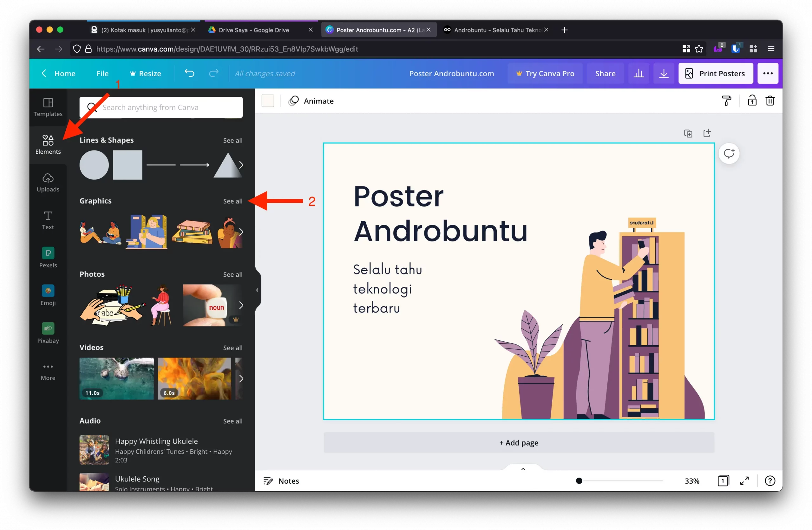Click the download arrow icon
Screen dimensions: 812x530
click(664, 73)
